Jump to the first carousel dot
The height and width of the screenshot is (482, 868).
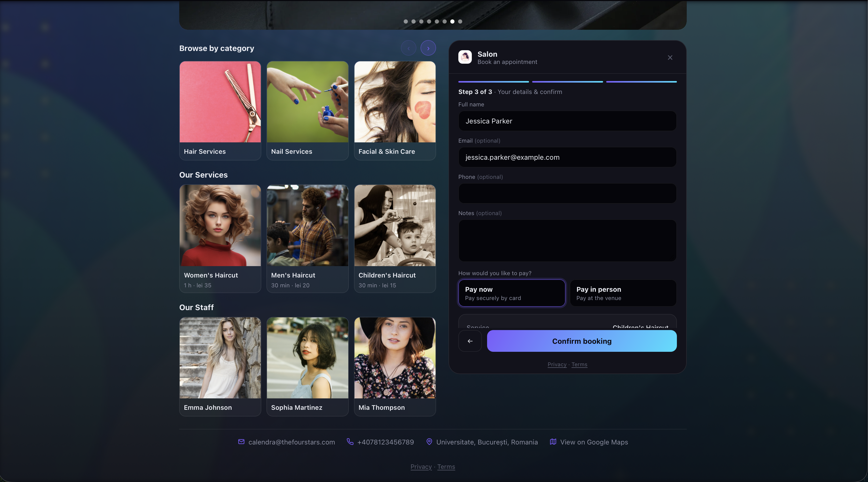(x=406, y=21)
